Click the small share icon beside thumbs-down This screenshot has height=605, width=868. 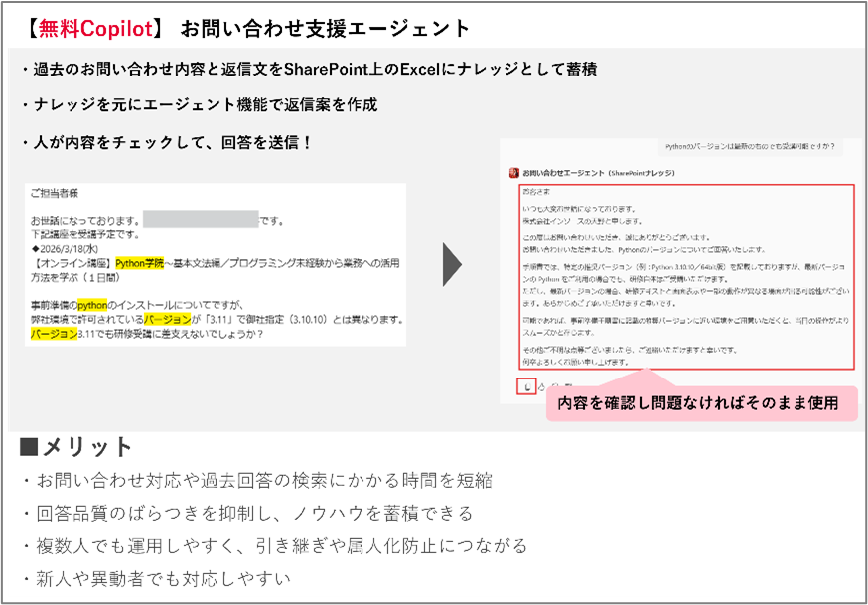[x=568, y=386]
